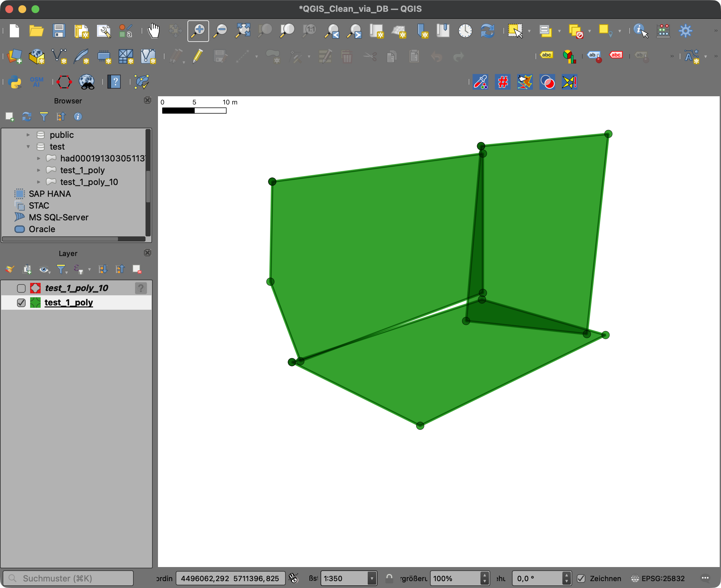Screen dimensions: 721x588
Task: Select MS SQL-Server browser entry
Action: [x=58, y=217]
